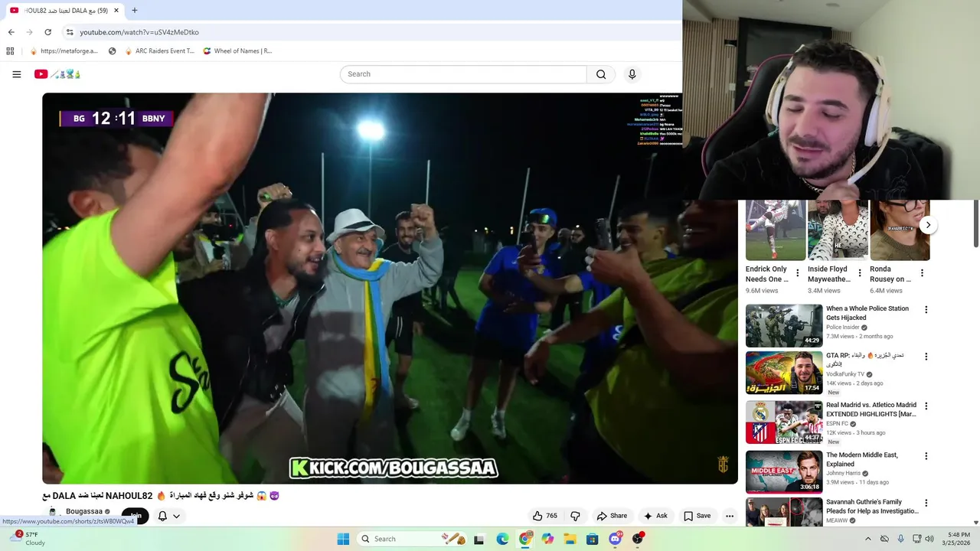Open Copilot from the taskbar
The width and height of the screenshot is (980, 551).
coord(547,539)
